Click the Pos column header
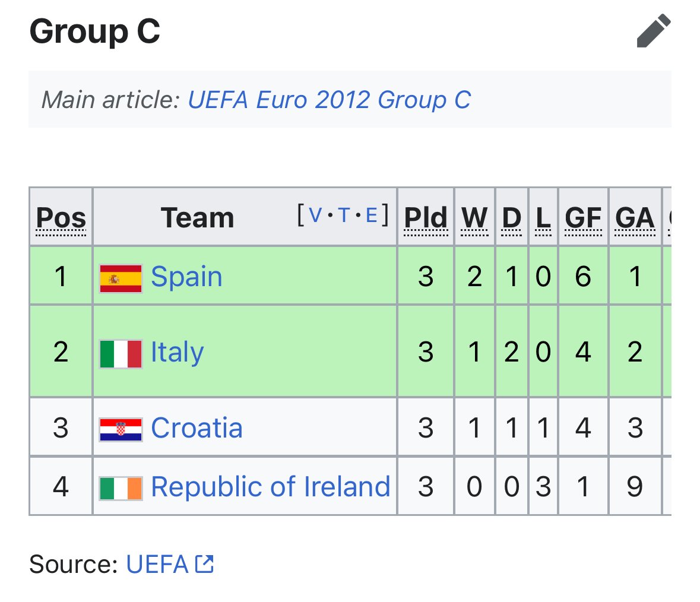 tap(61, 218)
